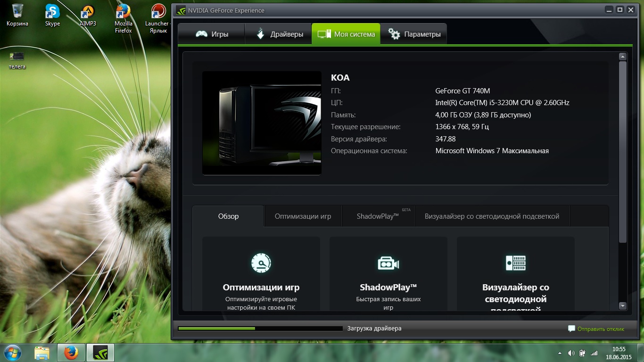
Task: Switch to Оптимизации игр sub-tab
Action: tap(303, 216)
